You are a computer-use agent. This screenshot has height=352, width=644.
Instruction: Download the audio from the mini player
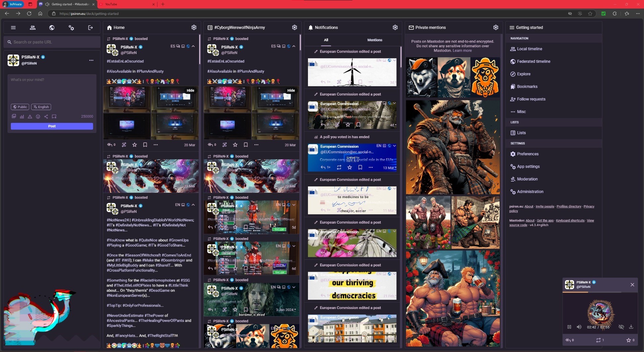[x=631, y=327]
